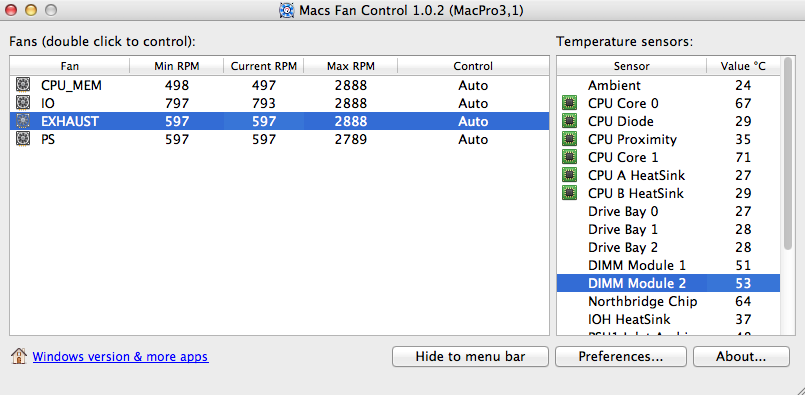Click the Sensor column header

pos(631,66)
